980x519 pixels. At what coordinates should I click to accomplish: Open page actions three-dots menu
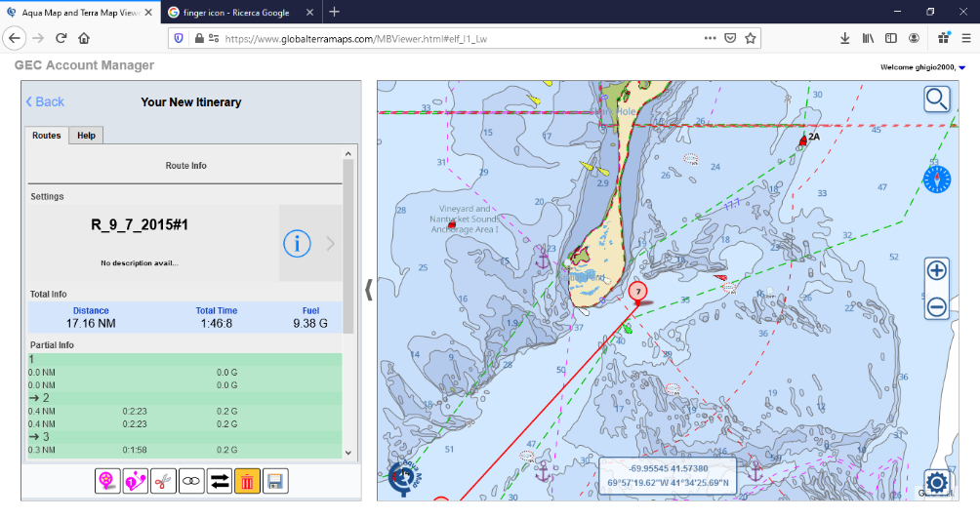point(710,38)
